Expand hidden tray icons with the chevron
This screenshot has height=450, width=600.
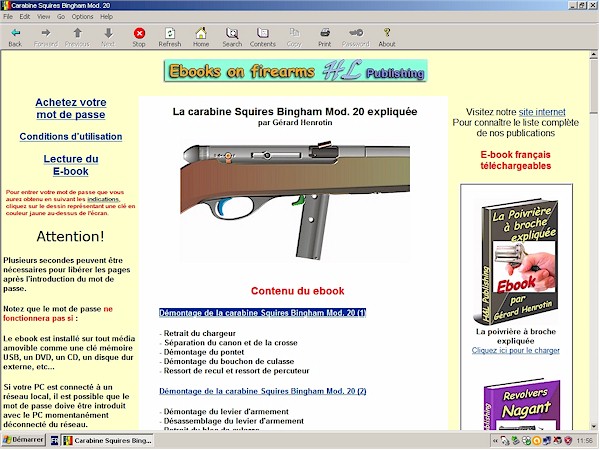[x=495, y=441]
